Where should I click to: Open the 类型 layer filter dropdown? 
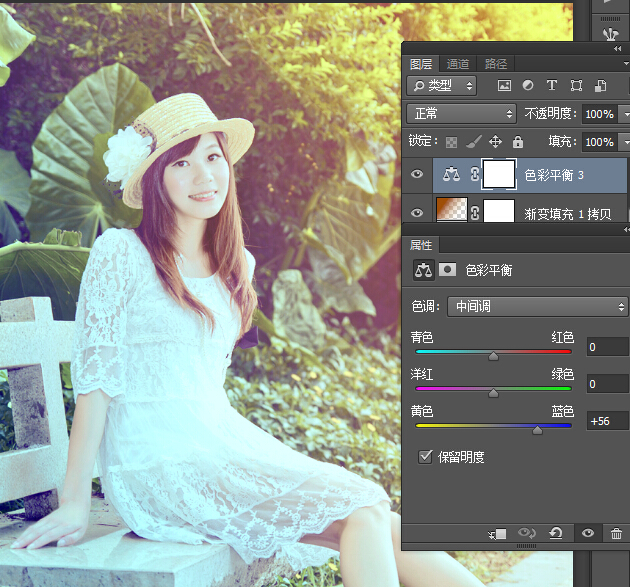point(441,86)
